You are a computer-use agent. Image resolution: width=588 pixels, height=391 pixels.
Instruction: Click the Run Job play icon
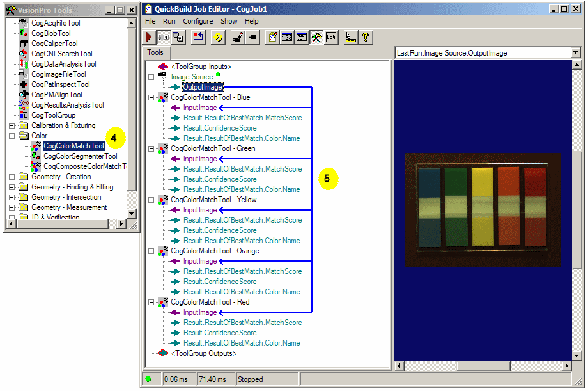(150, 37)
